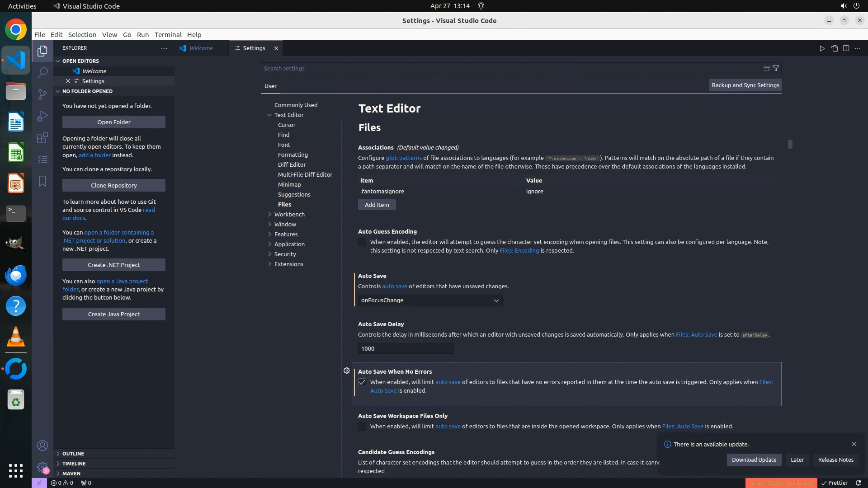This screenshot has width=868, height=488.
Task: Click the Search settings input field
Action: pos(511,68)
